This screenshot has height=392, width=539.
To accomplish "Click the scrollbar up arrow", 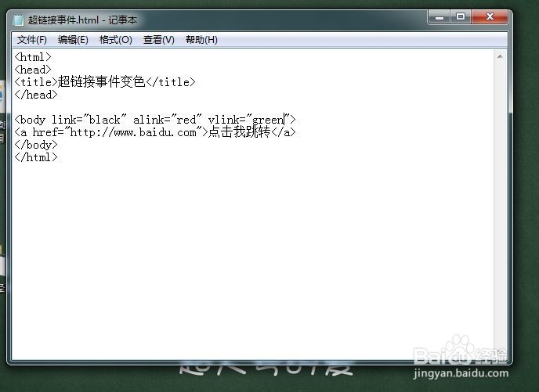I will point(500,56).
